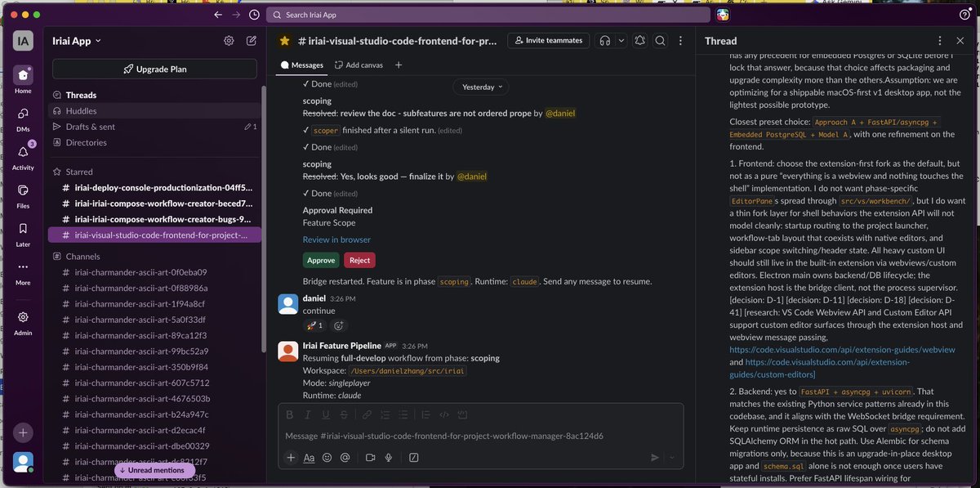Toggle blockquote formatting
Screen dimensions: 980x488
(x=427, y=414)
